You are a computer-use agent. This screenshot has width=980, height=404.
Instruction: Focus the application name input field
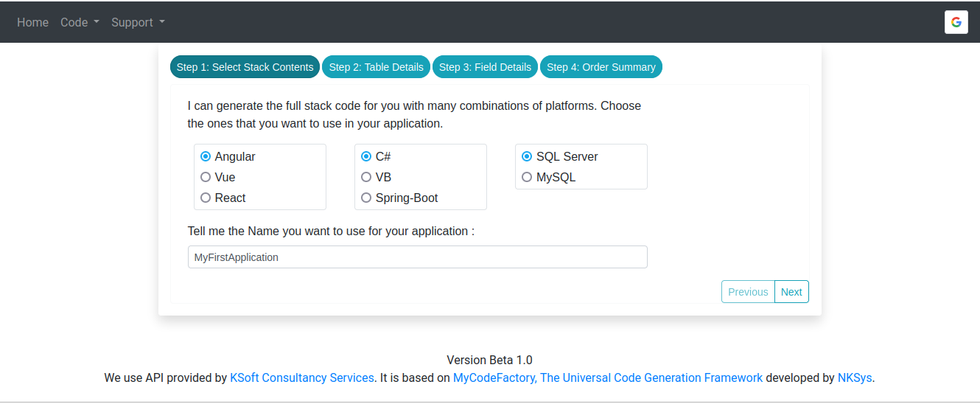tap(418, 257)
